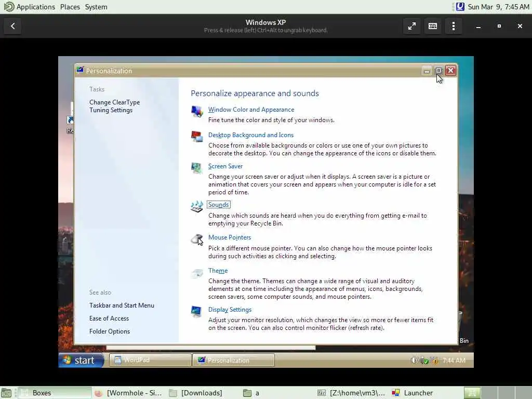Open the Sounds link

219,205
